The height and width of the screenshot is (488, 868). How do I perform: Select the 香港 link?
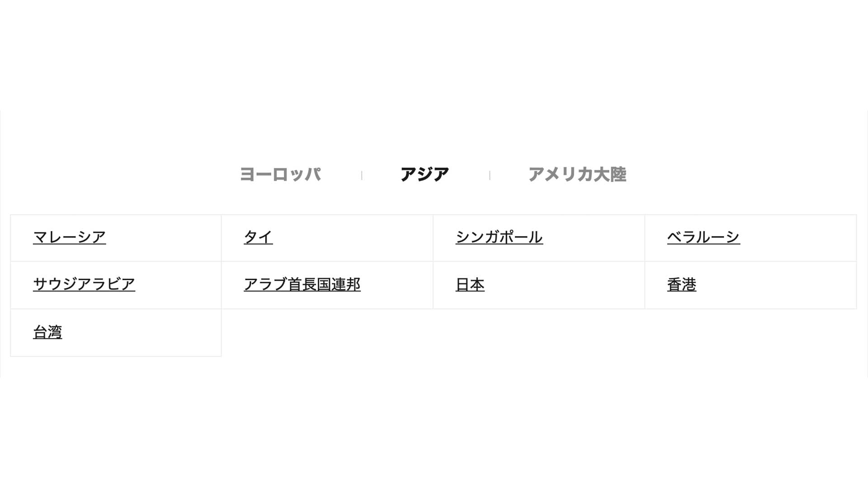pos(682,285)
